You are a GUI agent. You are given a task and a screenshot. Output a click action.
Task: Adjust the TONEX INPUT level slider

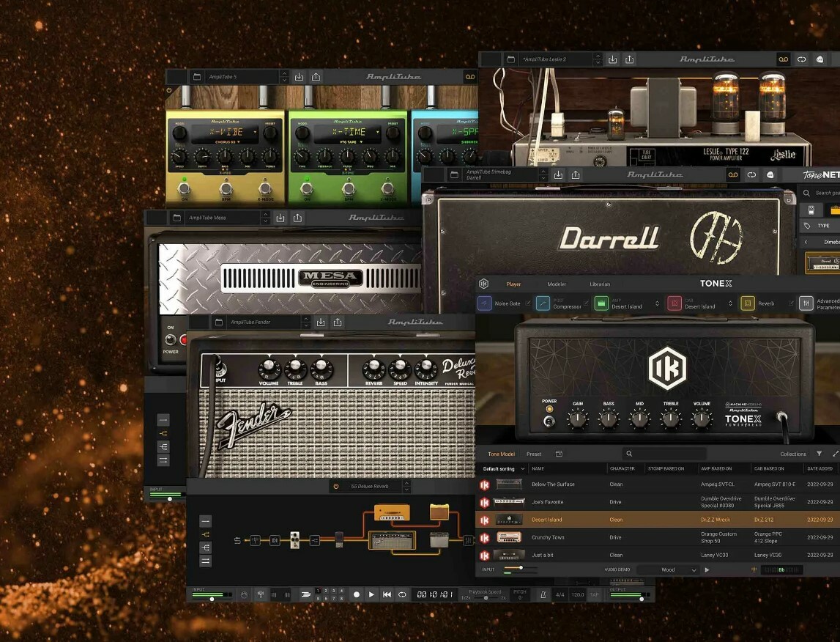tap(521, 567)
